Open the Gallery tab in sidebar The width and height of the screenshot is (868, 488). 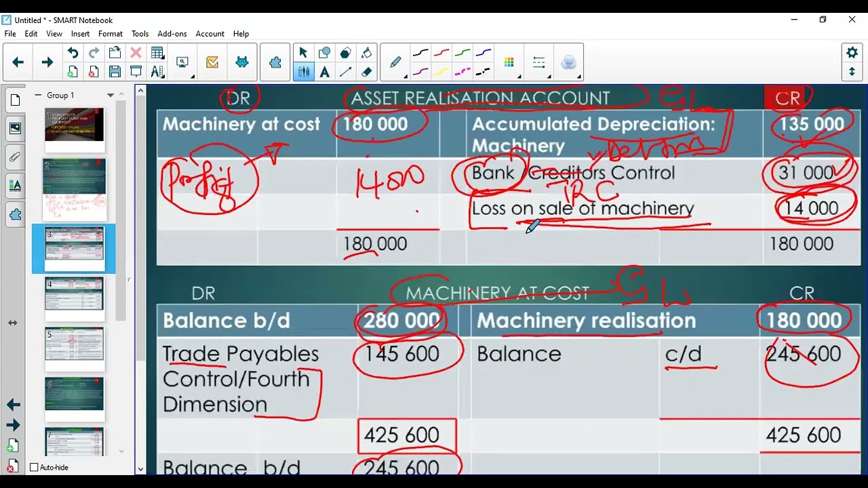pos(15,129)
